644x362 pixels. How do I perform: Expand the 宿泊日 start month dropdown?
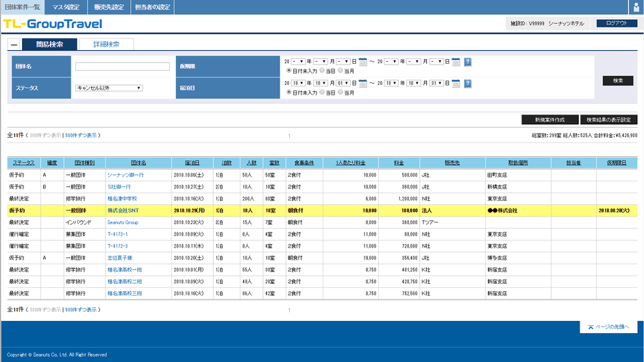point(321,83)
